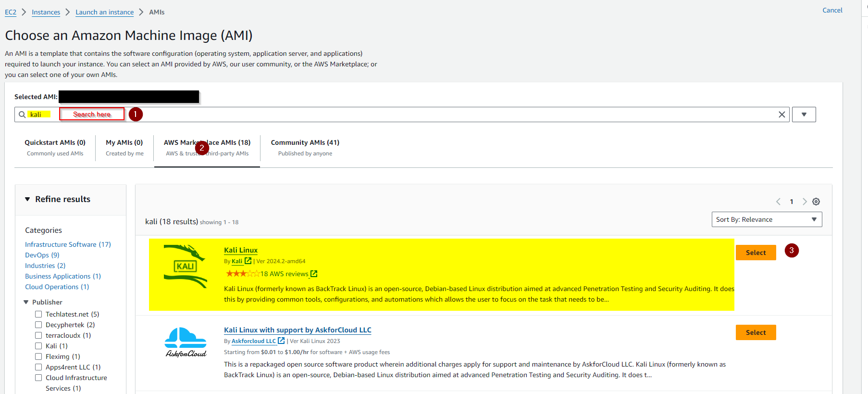Open Kali Linux with support by AskforCloud link
The image size is (868, 394).
coord(298,330)
